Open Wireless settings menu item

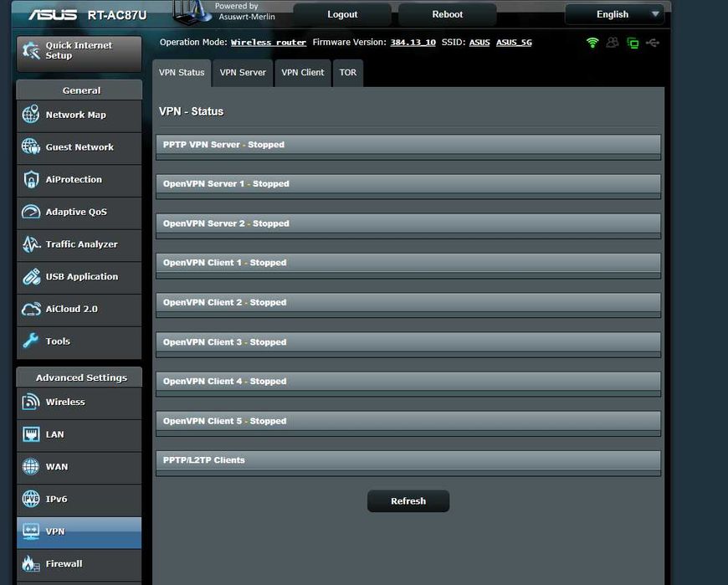tap(79, 403)
